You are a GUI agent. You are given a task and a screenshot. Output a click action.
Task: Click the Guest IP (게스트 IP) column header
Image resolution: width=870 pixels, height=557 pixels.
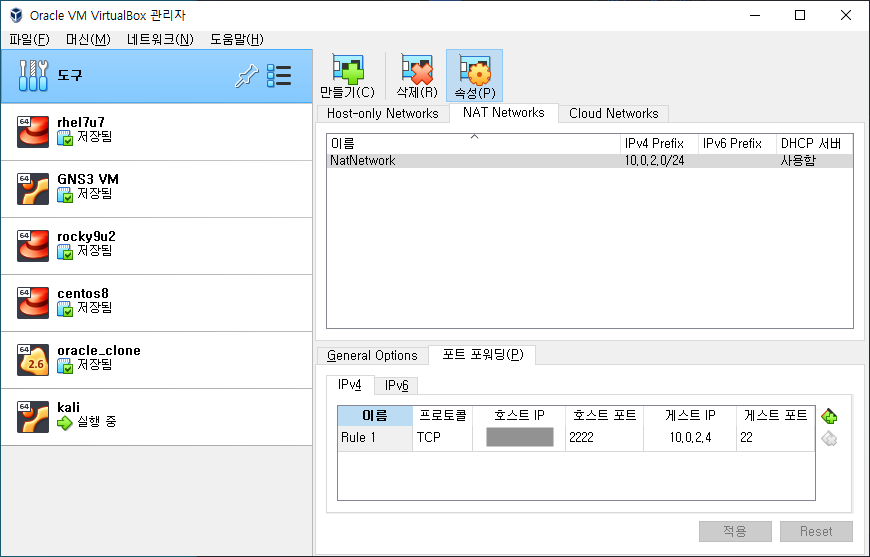(x=690, y=416)
